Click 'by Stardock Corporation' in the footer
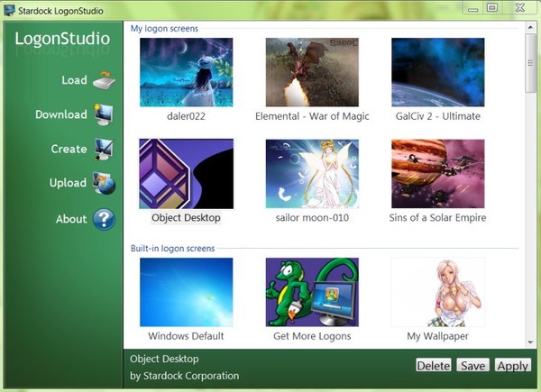Viewport: 541px width, 392px height. point(184,376)
